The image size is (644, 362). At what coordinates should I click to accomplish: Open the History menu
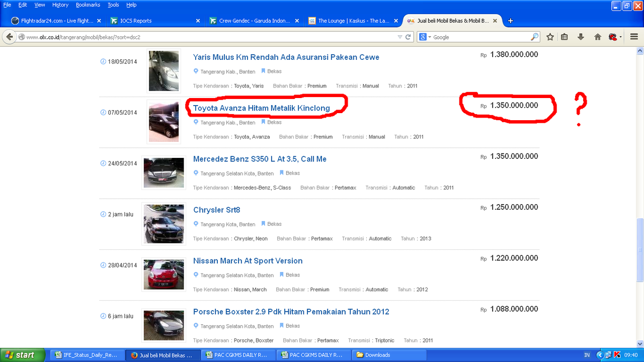pos(60,5)
